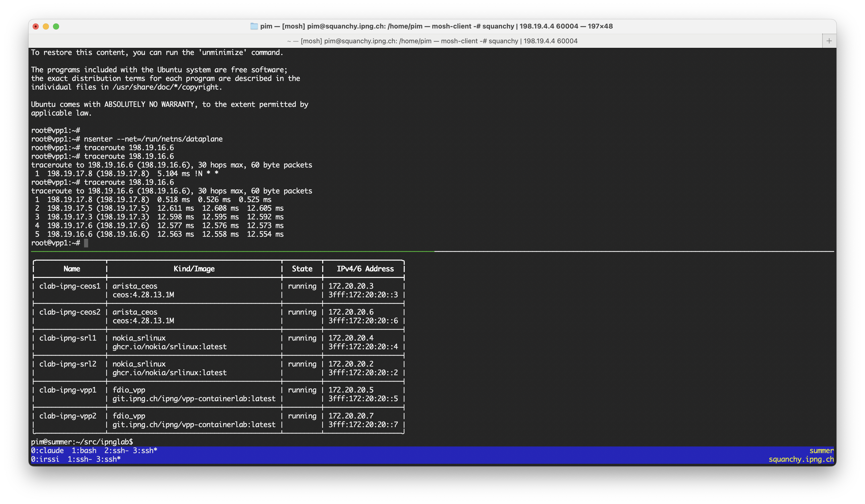Click the folder icon in title bar

(254, 26)
